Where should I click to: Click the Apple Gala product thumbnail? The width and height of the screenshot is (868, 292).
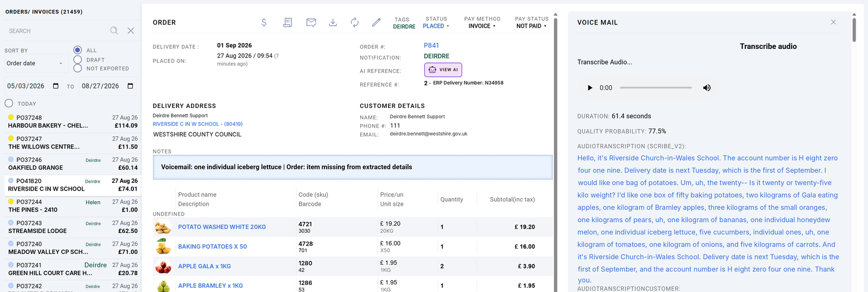(163, 266)
